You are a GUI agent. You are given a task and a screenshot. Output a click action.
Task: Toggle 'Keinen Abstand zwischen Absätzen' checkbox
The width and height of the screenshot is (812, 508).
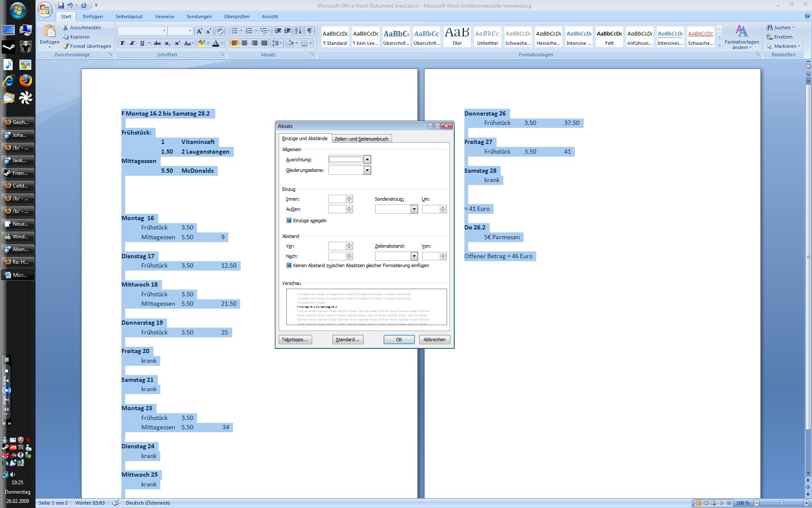[x=289, y=265]
